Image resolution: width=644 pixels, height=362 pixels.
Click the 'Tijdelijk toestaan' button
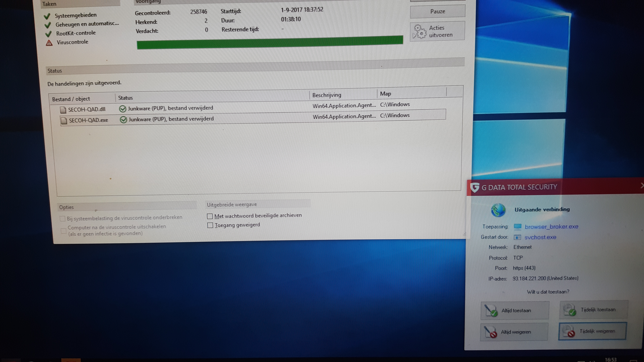tap(594, 310)
